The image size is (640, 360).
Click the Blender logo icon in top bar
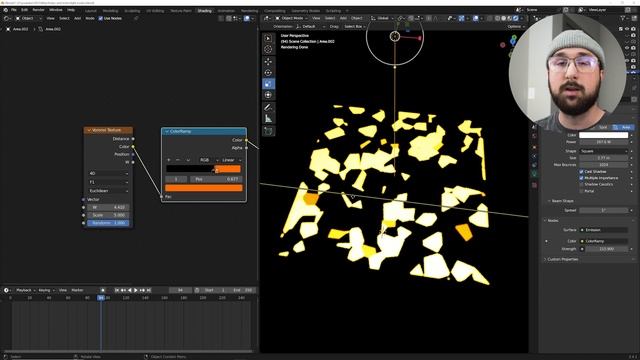click(x=6, y=10)
